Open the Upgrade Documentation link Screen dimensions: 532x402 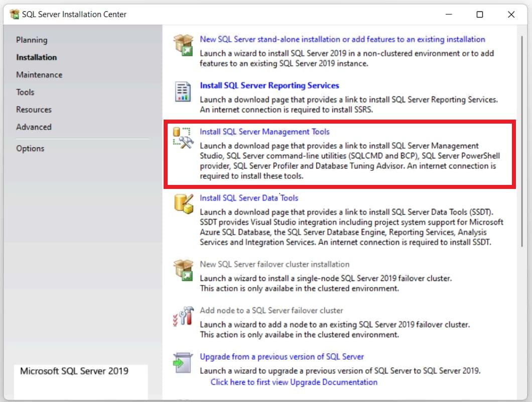(x=294, y=382)
